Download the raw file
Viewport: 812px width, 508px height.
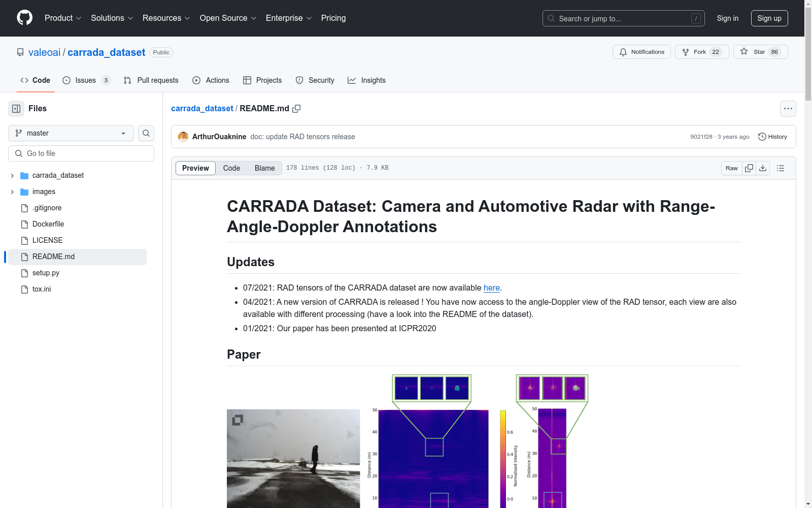763,168
